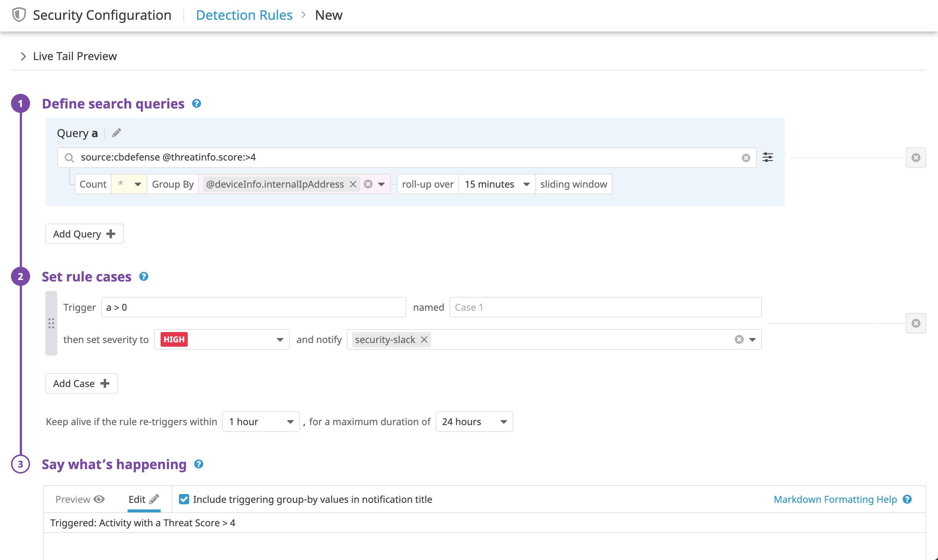
Task: Click the Add Query button
Action: [x=84, y=233]
